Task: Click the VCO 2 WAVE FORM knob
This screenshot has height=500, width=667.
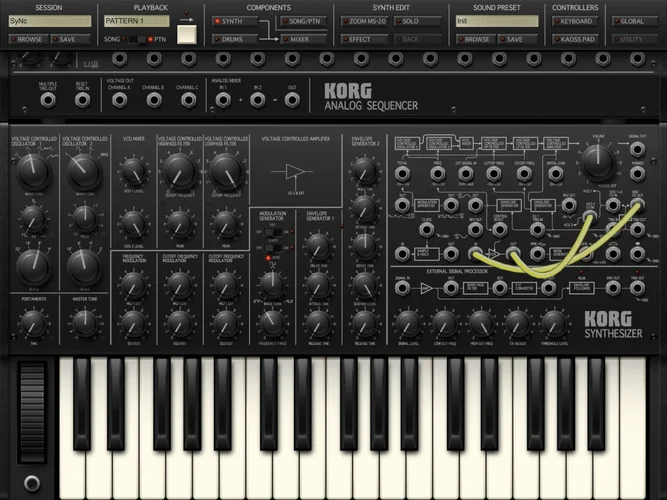Action: 84,171
